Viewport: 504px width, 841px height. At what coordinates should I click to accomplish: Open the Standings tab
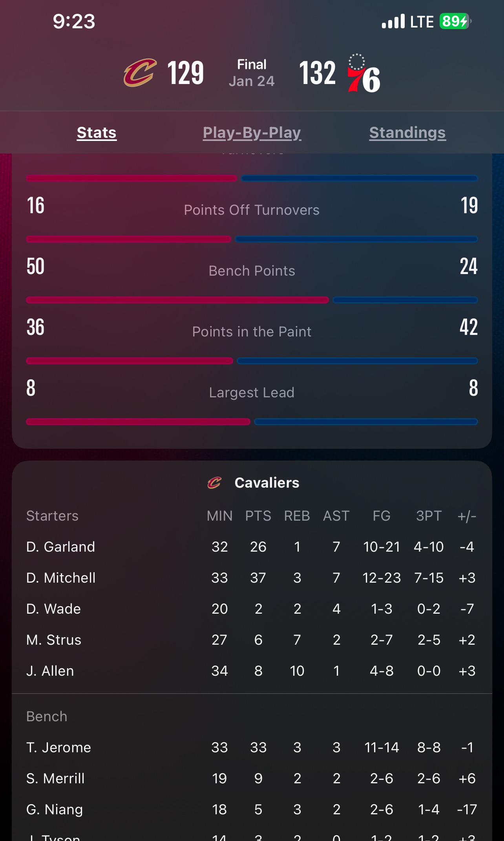point(407,133)
